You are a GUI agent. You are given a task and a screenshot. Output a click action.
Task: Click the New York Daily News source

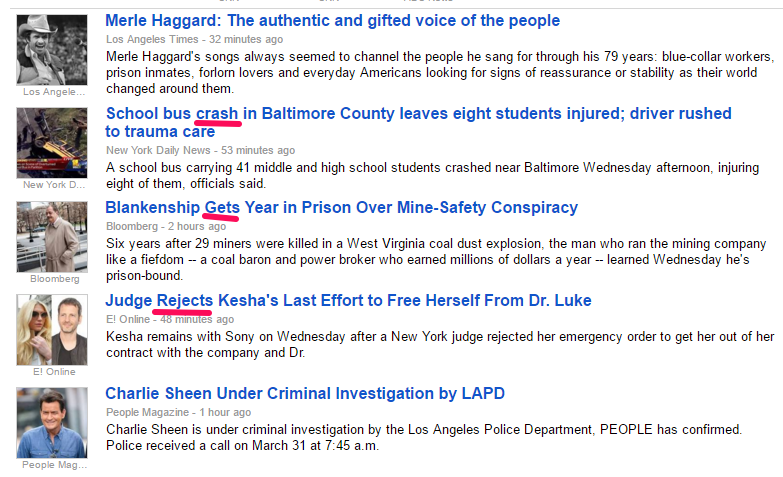point(158,150)
